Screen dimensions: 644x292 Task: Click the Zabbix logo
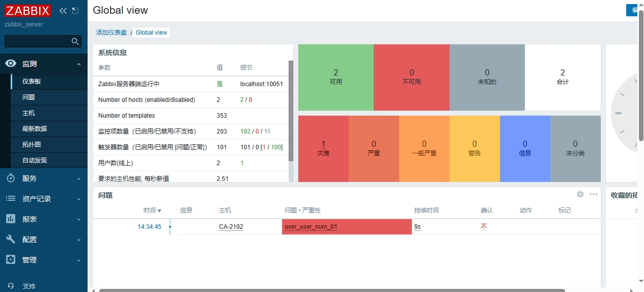27,11
